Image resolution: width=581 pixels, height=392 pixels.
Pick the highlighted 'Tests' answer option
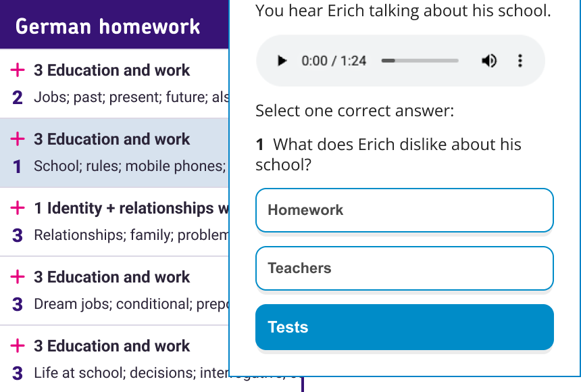point(404,327)
